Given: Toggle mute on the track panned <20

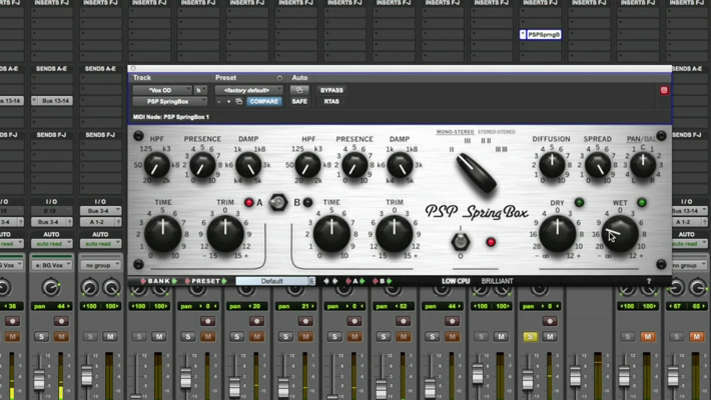Looking at the screenshot, I should point(256,337).
